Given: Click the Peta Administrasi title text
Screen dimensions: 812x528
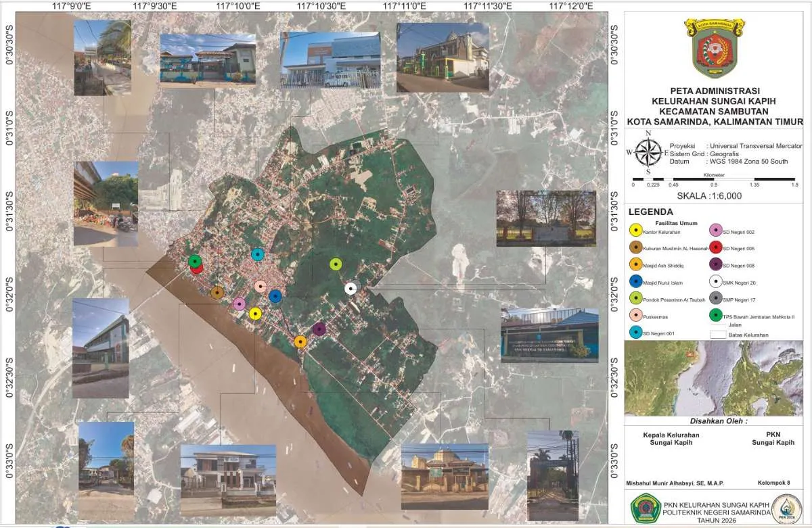Looking at the screenshot, I should (715, 91).
